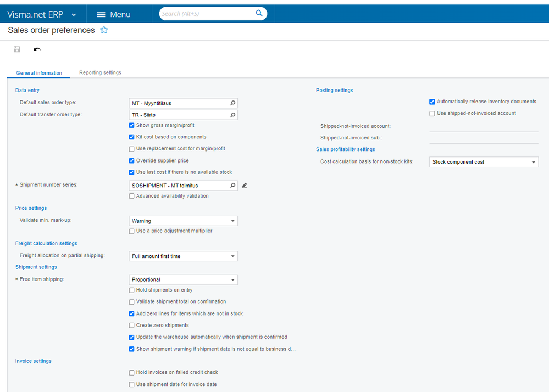Open the hamburger Menu
Viewport: 549px width, 392px height.
(113, 14)
